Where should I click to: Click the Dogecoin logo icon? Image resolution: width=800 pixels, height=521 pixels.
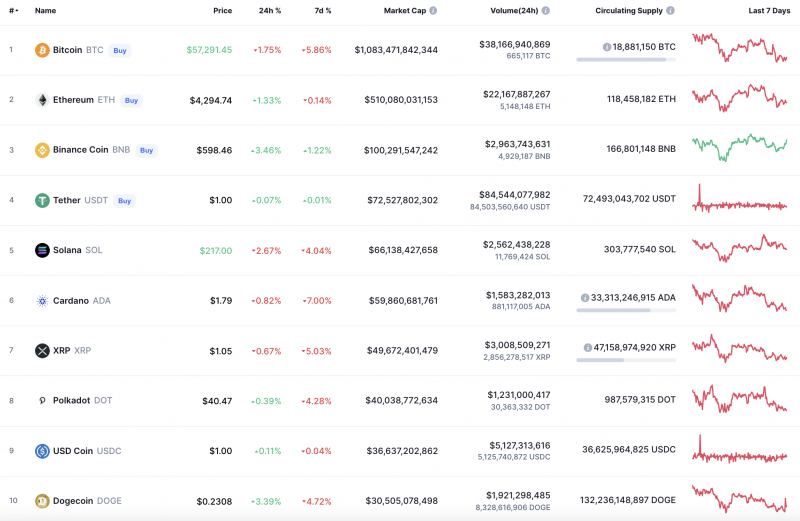pyautogui.click(x=42, y=501)
